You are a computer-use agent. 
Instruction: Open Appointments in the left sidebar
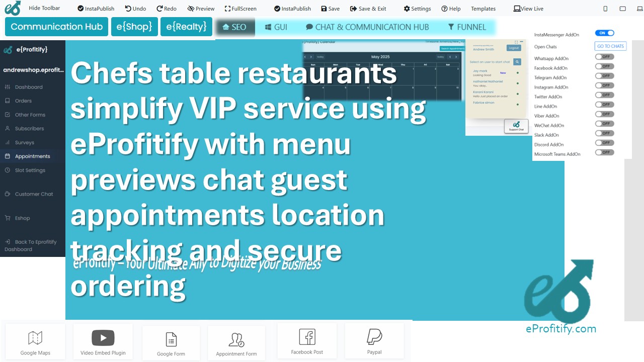pyautogui.click(x=32, y=156)
